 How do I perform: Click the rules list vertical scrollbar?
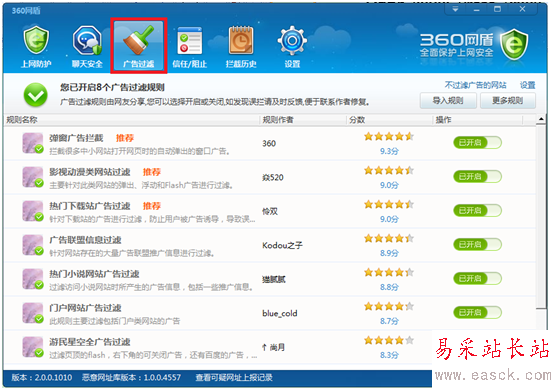541,216
